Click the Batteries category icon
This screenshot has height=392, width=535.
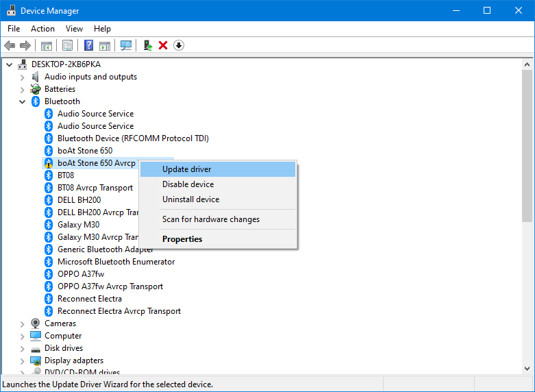(x=36, y=89)
